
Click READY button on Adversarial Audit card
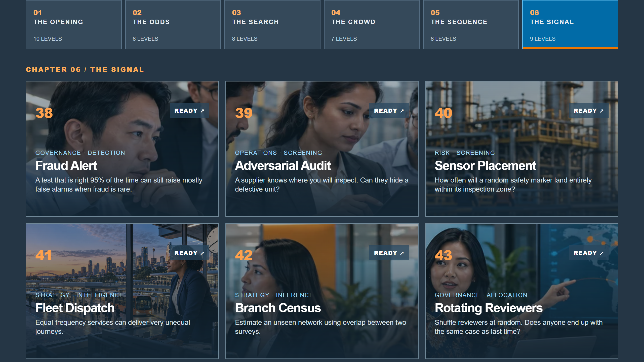[x=389, y=111]
